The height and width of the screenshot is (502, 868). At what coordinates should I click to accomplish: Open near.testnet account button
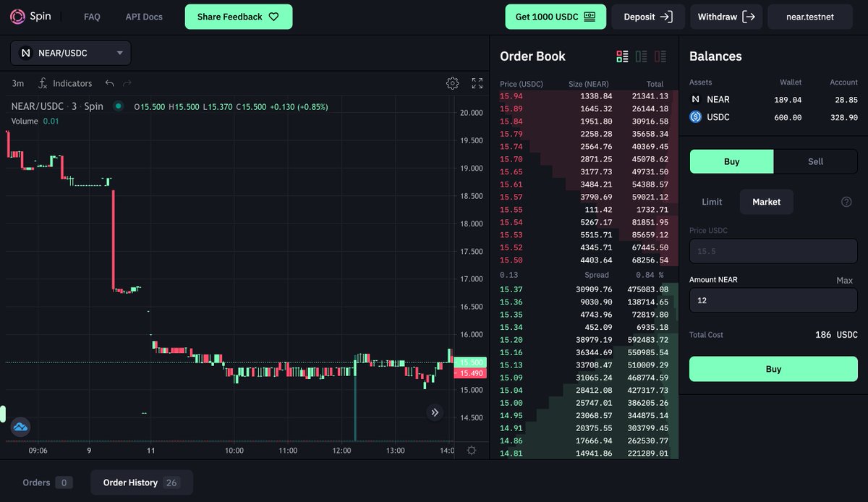click(x=810, y=17)
